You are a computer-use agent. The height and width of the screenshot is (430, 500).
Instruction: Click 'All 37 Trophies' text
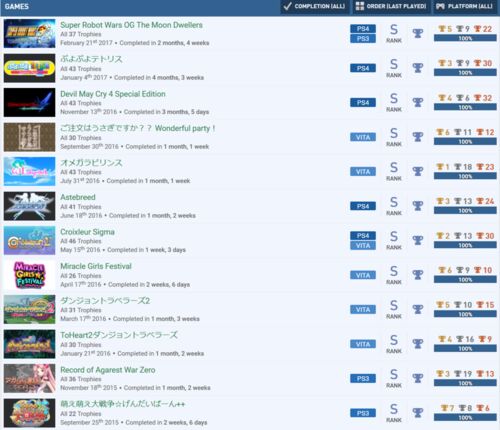click(81, 34)
